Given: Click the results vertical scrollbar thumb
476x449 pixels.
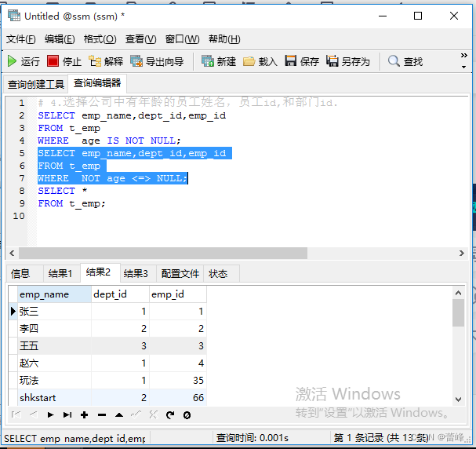Looking at the screenshot, I should 458,313.
